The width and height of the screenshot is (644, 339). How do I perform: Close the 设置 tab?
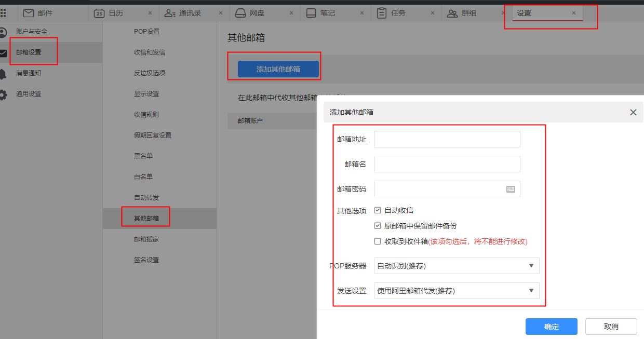coord(574,13)
